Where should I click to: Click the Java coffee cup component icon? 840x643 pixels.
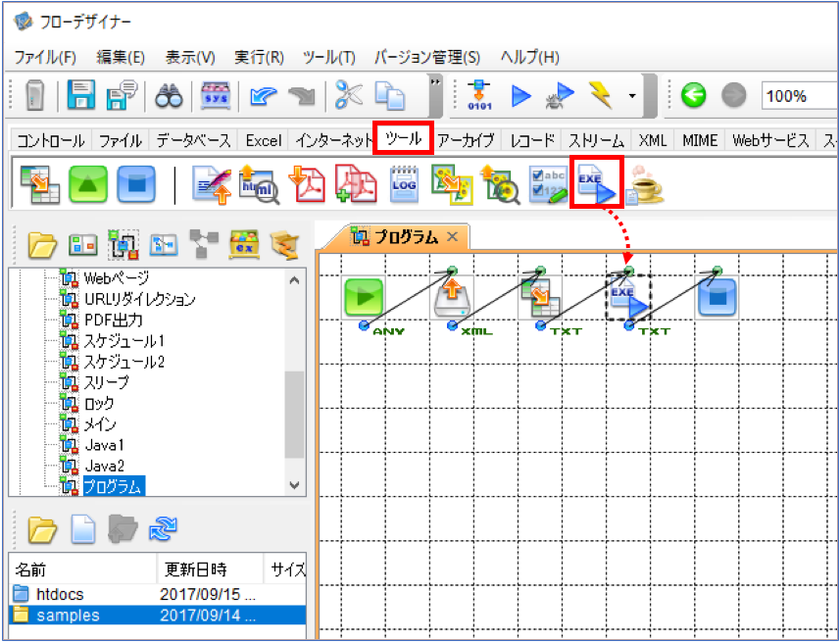coord(646,185)
